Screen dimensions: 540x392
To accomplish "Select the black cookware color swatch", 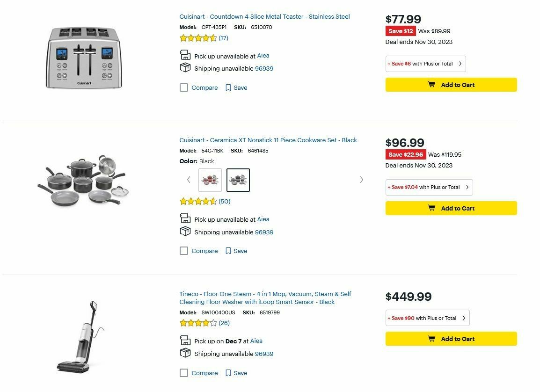I will point(238,180).
